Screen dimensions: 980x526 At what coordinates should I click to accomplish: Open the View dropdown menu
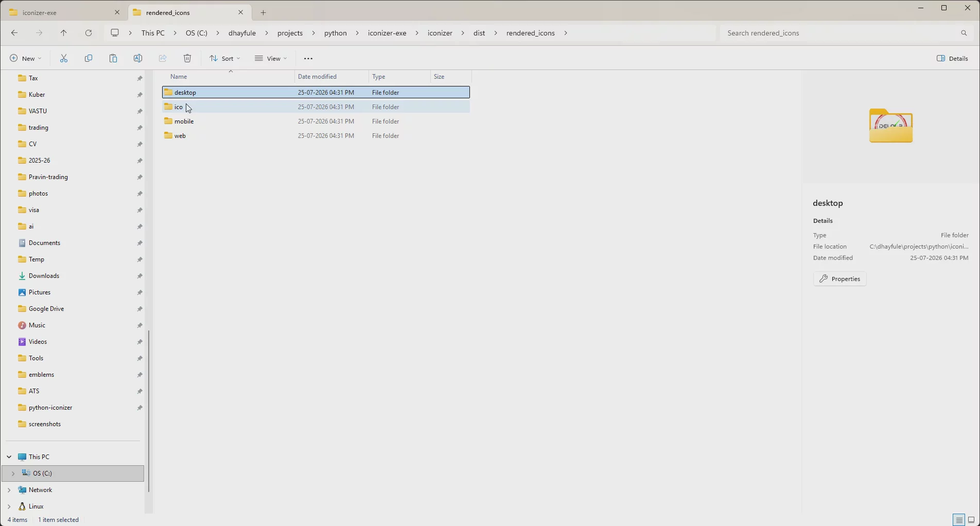271,59
